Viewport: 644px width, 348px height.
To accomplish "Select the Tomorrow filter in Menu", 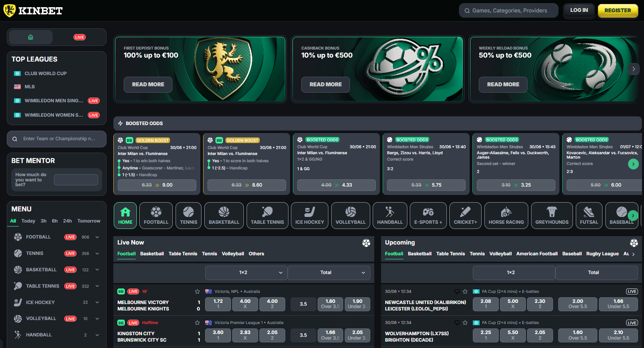I will [x=89, y=221].
